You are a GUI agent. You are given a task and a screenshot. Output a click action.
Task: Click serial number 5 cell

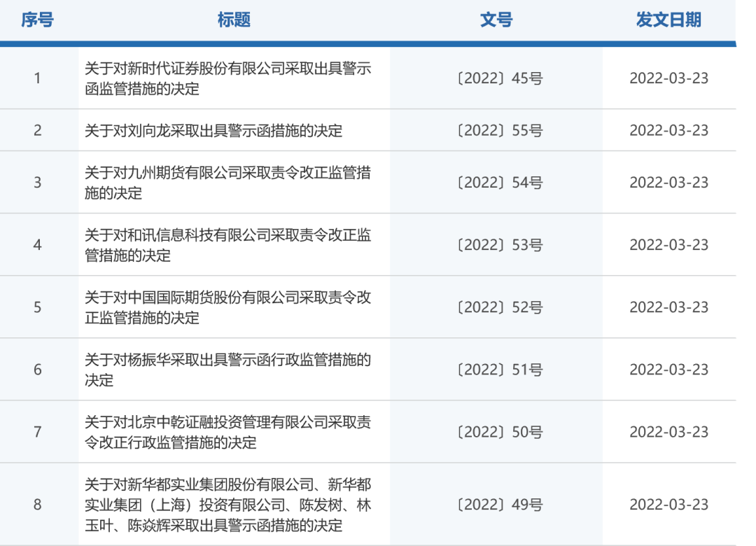click(x=38, y=307)
